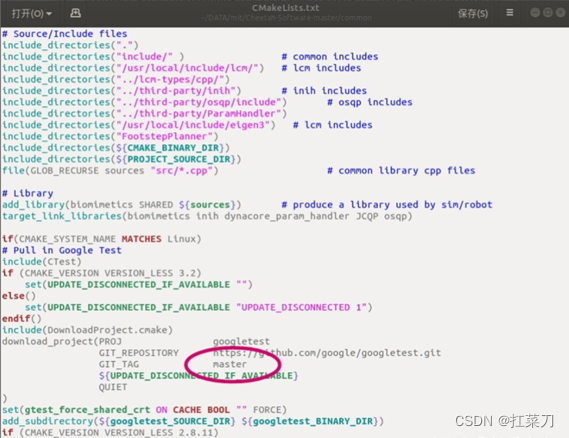
Task: Click the CMakeLists.txt window title
Action: (286, 8)
